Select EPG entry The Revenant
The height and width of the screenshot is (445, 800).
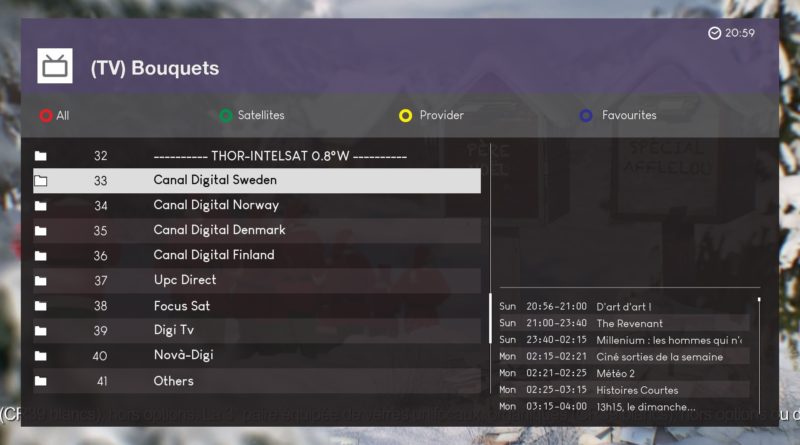tap(624, 323)
